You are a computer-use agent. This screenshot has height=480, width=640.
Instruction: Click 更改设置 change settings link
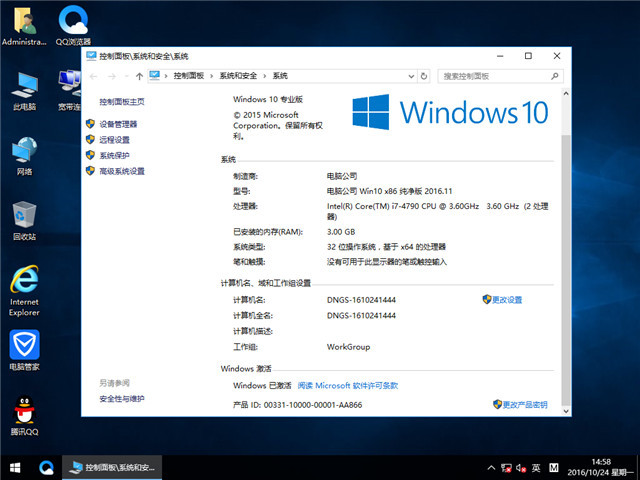(x=506, y=300)
